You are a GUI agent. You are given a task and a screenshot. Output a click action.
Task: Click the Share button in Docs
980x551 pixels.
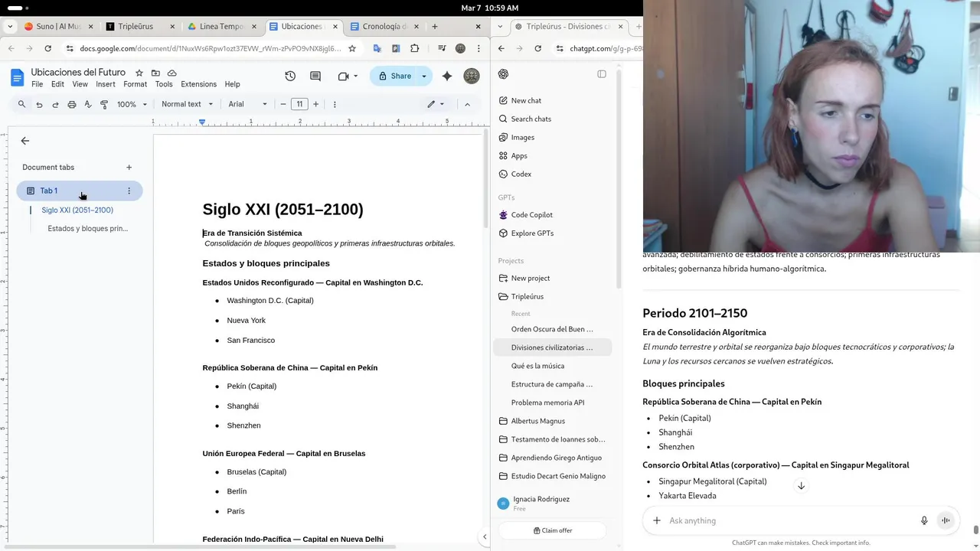[394, 76]
